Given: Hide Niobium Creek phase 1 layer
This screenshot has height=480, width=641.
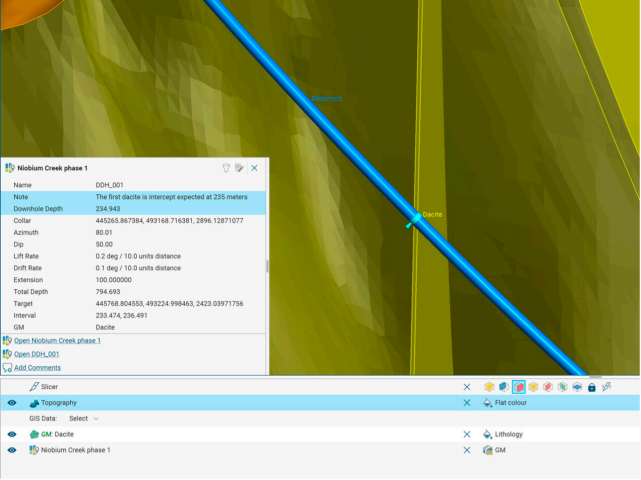Looking at the screenshot, I should [x=12, y=451].
